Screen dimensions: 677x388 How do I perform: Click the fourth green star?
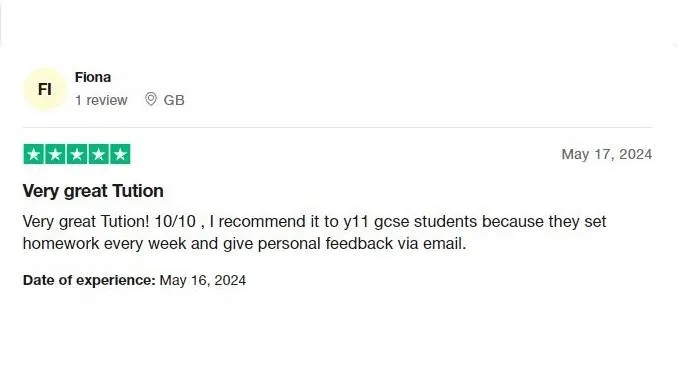point(98,154)
